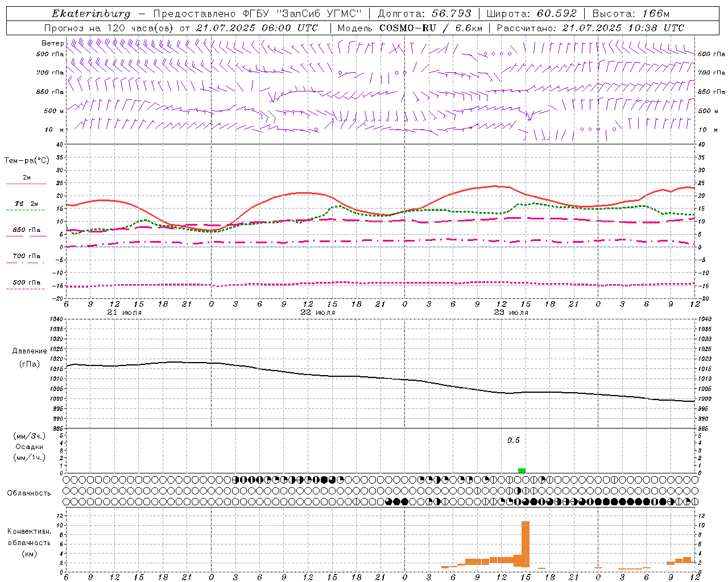Click the '22 июля' date label
Screen dimensions: 728x582
click(x=318, y=313)
